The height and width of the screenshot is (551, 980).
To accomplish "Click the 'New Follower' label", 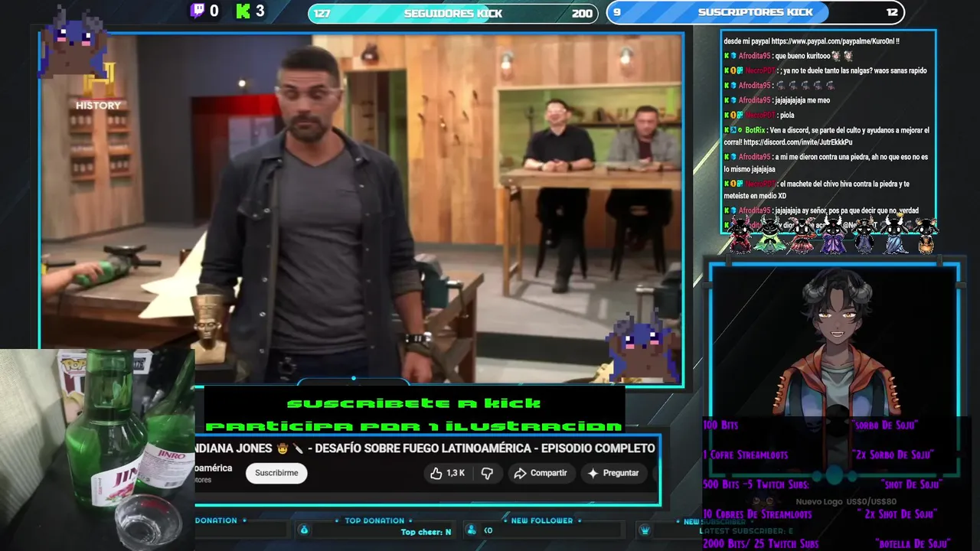I will (x=542, y=520).
